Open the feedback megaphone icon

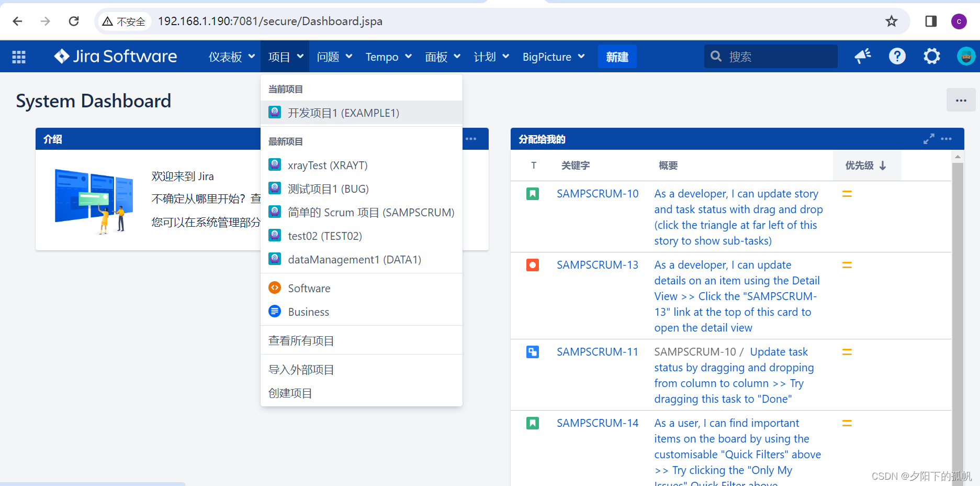point(863,56)
